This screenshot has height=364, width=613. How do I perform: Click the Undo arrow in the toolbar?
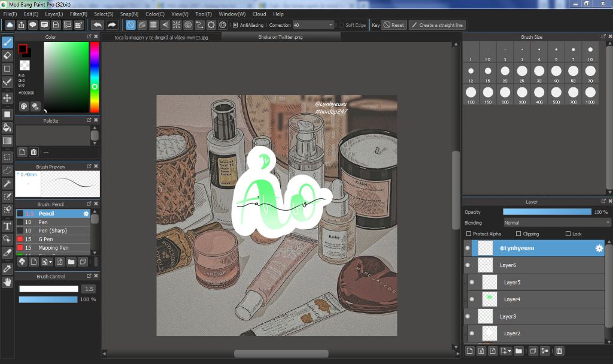click(x=98, y=25)
